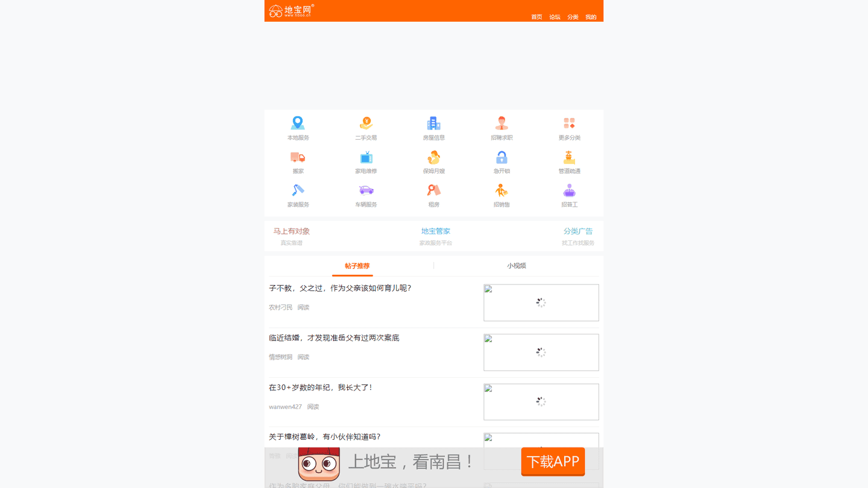Viewport: 868px width, 488px height.
Task: Click the 地宝网 logo in header
Action: pos(291,10)
